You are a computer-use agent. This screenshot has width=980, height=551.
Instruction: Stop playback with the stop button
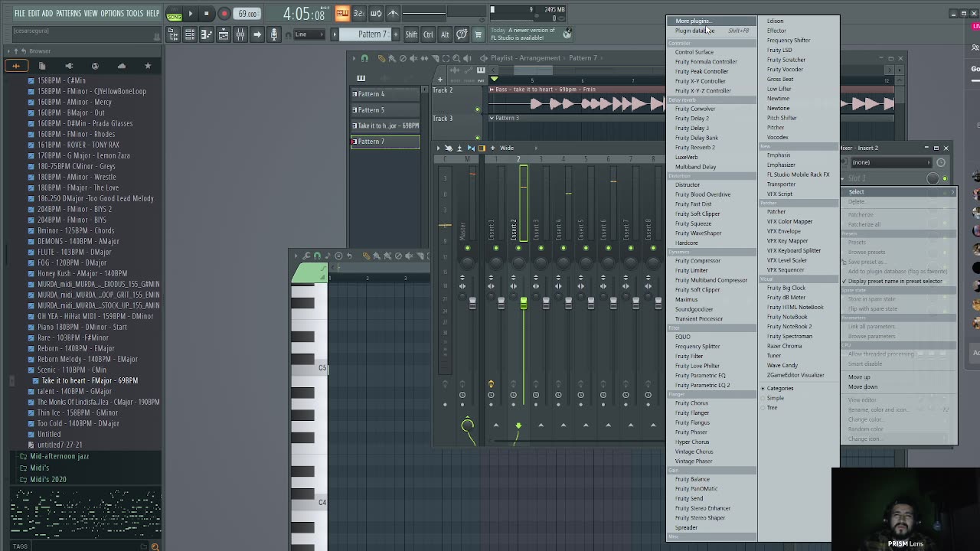pyautogui.click(x=206, y=14)
